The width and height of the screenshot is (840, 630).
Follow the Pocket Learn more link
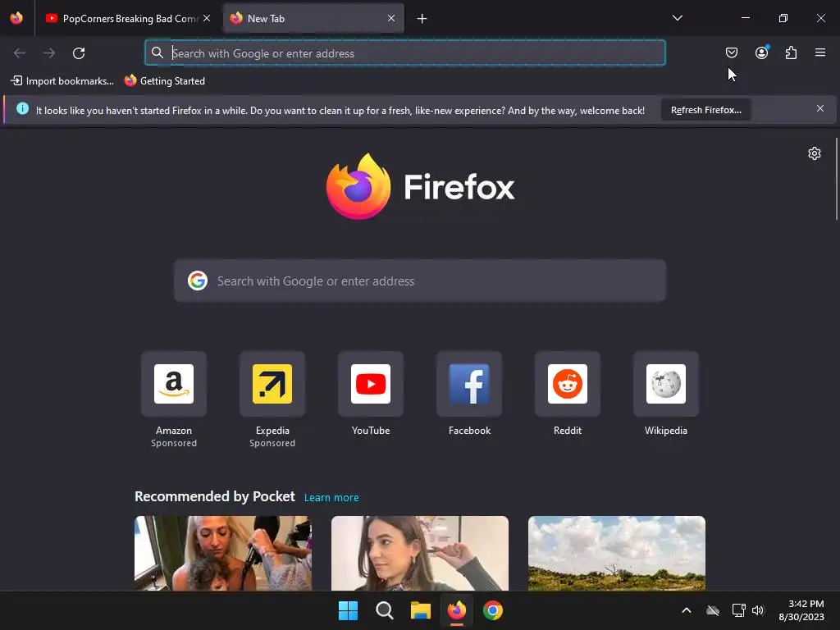click(331, 498)
